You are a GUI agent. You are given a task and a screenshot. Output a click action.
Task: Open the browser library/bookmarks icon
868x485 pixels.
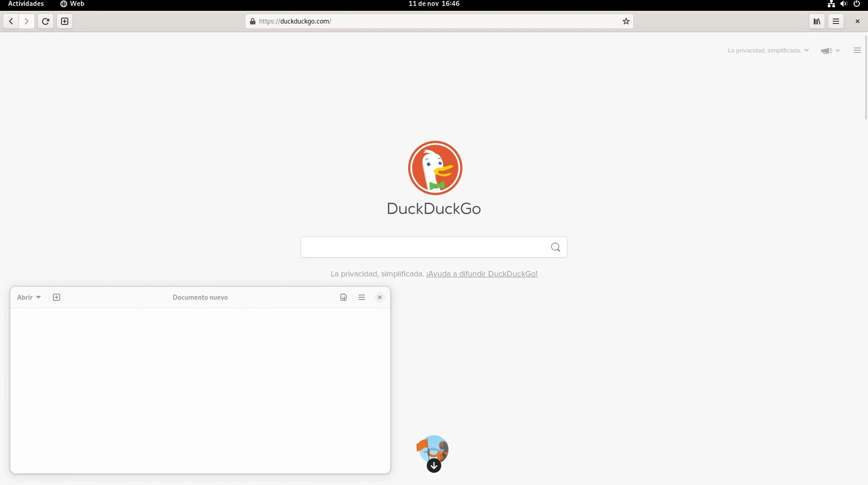pos(816,21)
